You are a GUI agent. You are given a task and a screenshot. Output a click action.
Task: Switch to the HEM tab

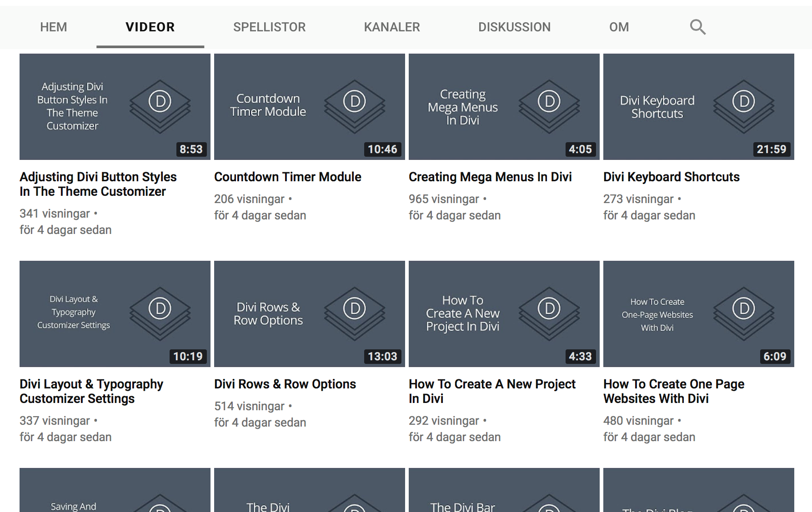point(54,27)
